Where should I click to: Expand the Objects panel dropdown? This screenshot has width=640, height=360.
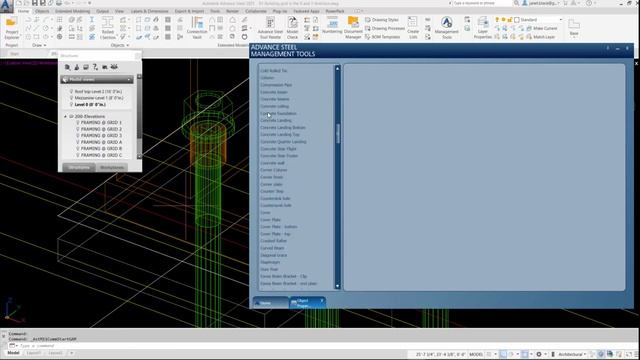pos(120,45)
